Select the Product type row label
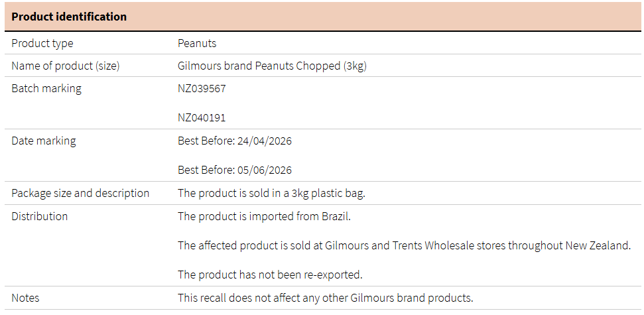Screen dimensions: 644x315 (42, 44)
